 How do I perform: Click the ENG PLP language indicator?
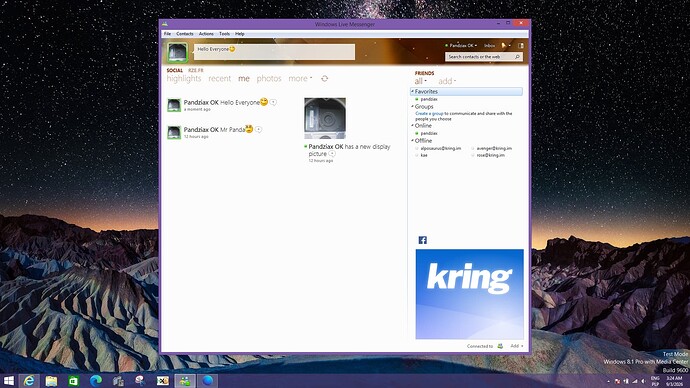point(655,381)
